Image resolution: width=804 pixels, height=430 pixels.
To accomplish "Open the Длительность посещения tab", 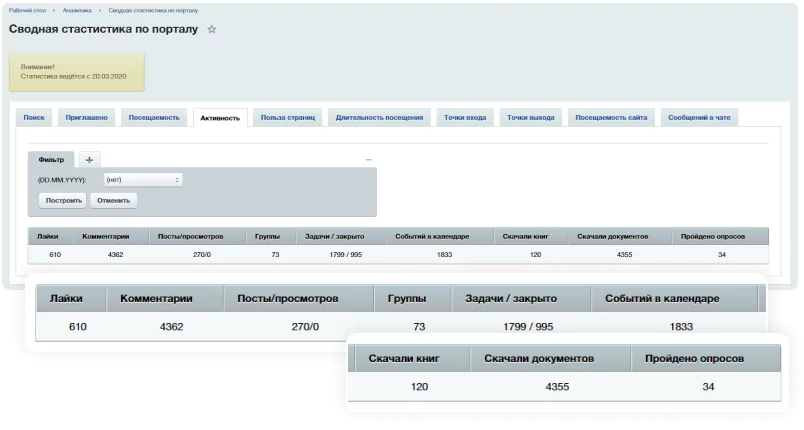I will [x=380, y=118].
